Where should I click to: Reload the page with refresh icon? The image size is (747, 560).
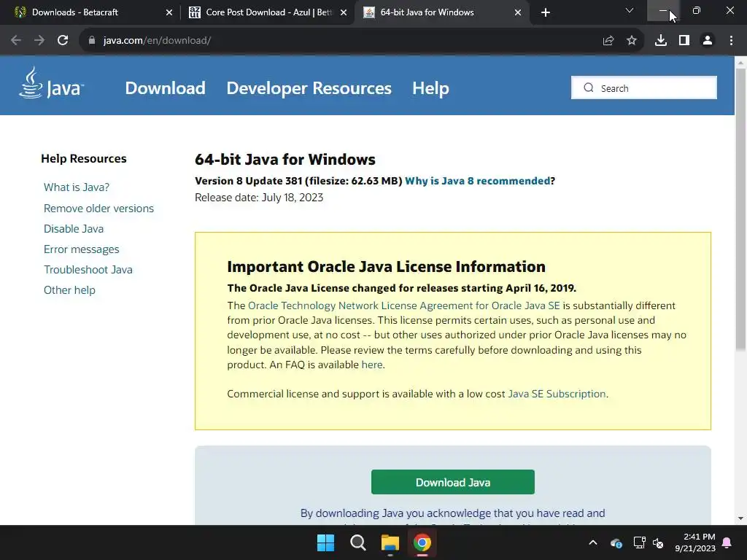pyautogui.click(x=63, y=41)
